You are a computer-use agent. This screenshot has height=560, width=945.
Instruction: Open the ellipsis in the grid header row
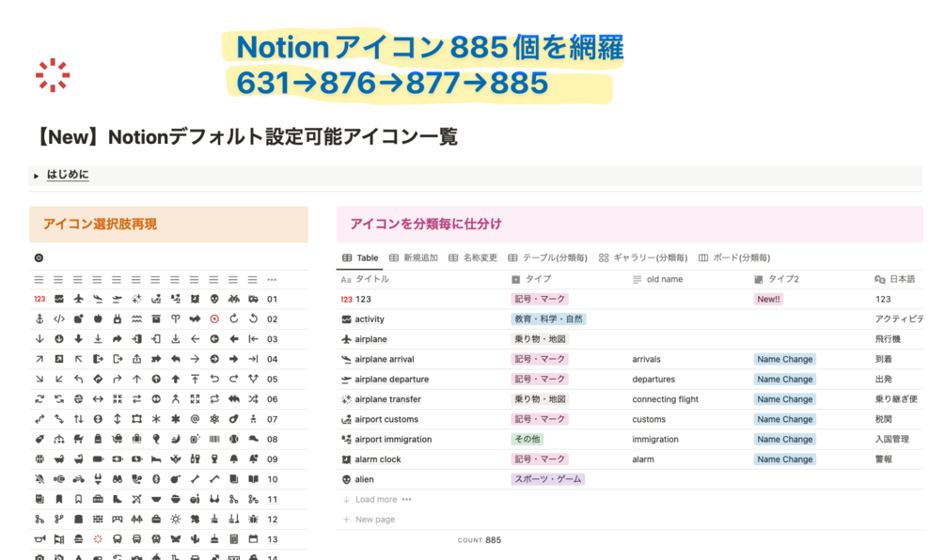coord(273,279)
